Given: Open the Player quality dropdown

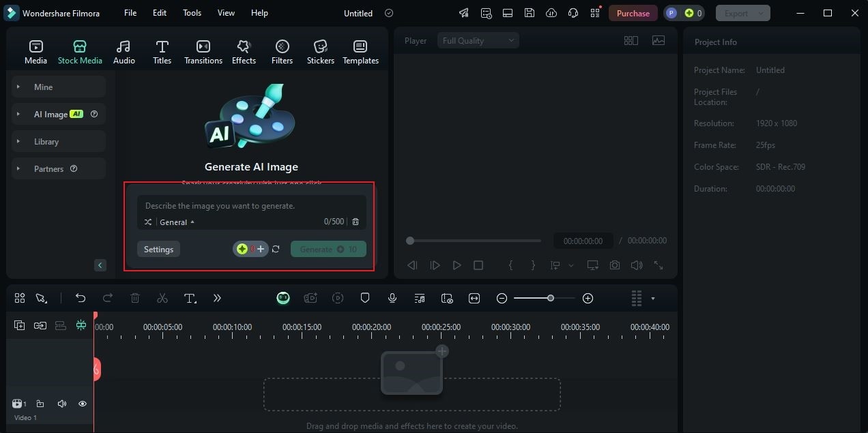Looking at the screenshot, I should click(x=478, y=41).
